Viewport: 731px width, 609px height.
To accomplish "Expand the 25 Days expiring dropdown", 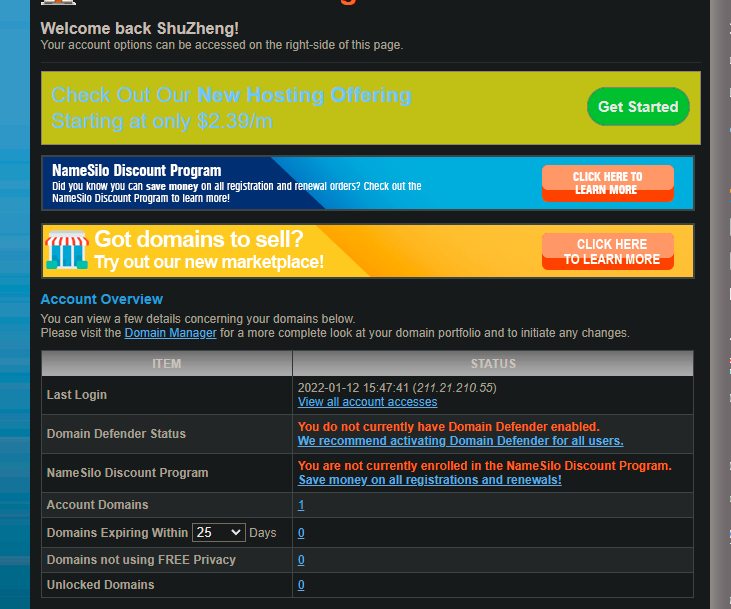I will pyautogui.click(x=219, y=533).
